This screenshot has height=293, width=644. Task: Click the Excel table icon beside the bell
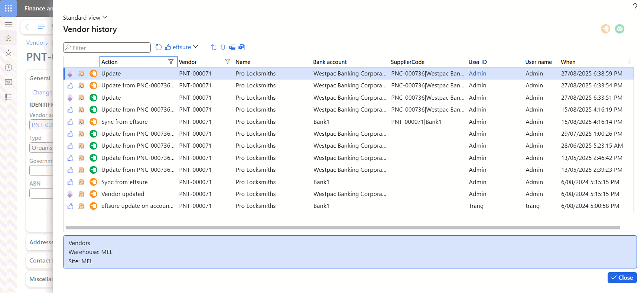pyautogui.click(x=232, y=47)
